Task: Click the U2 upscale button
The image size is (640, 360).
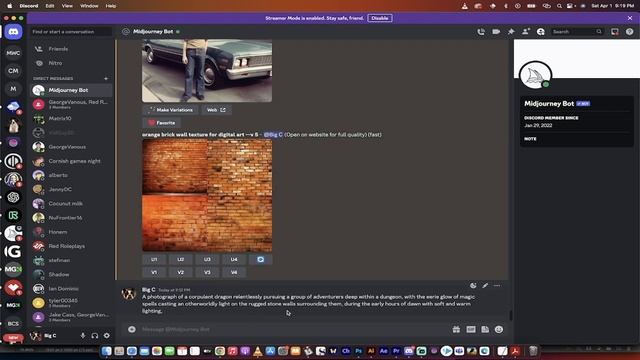Action: (x=181, y=260)
